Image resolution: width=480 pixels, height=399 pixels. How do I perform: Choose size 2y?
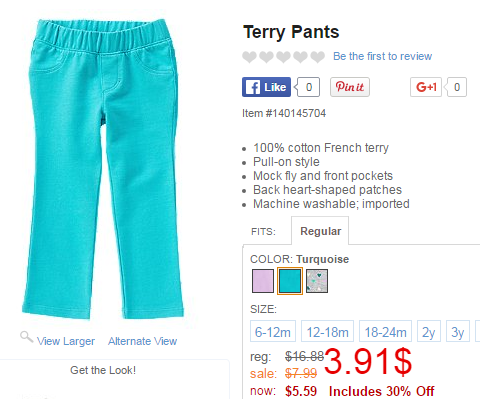(429, 331)
